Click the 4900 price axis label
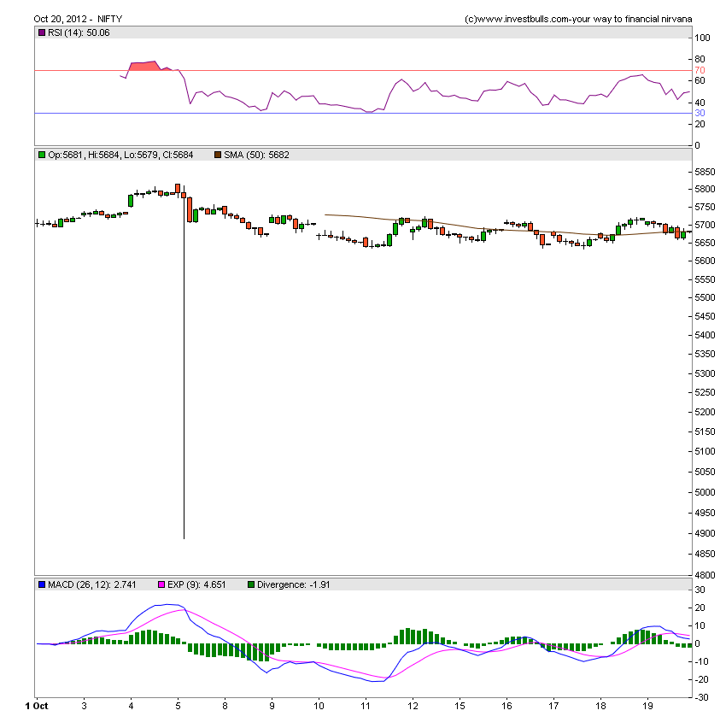Screen dimensions: 726x728 pyautogui.click(x=705, y=533)
